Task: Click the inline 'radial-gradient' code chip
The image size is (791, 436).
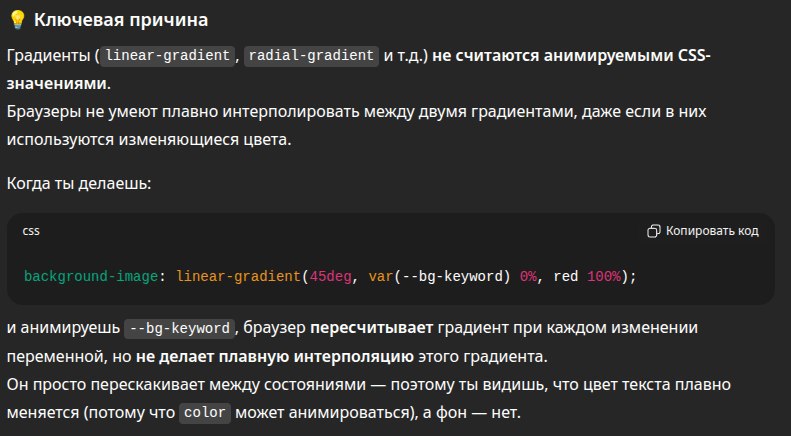Action: tap(311, 56)
